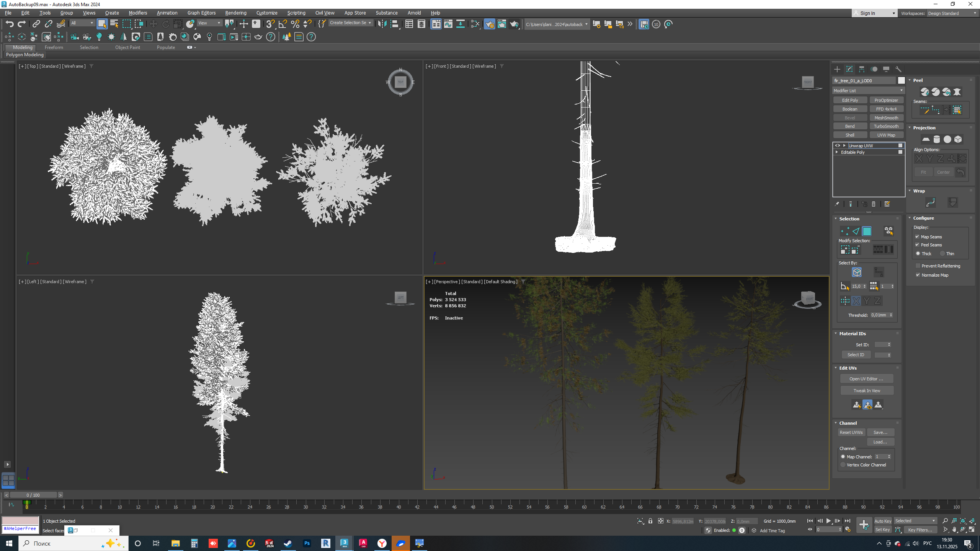Select the Move transform tool
The image size is (980, 551).
(x=153, y=24)
